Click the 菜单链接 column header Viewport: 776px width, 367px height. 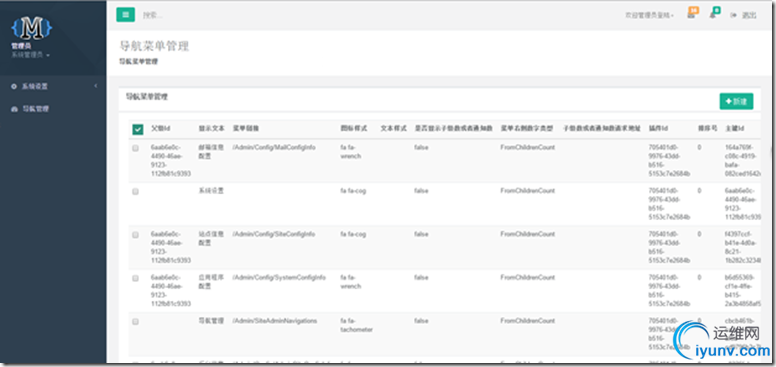(x=246, y=129)
